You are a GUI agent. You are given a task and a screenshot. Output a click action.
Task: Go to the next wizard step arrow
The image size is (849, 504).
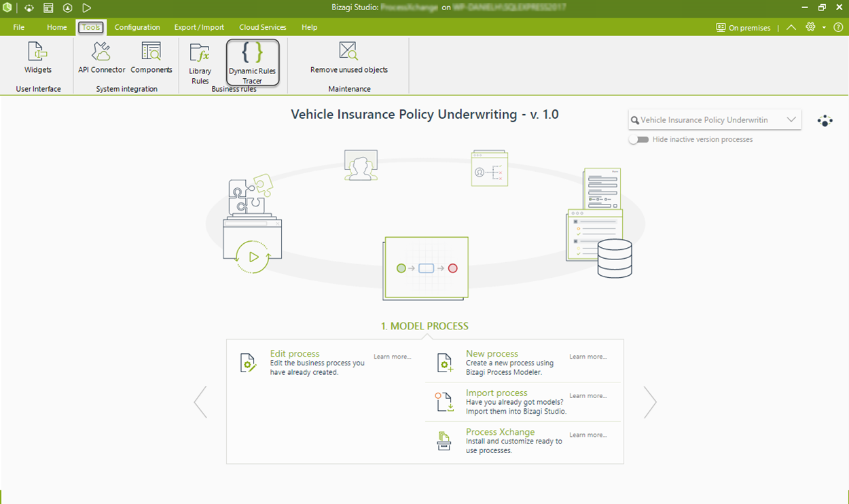pyautogui.click(x=650, y=402)
